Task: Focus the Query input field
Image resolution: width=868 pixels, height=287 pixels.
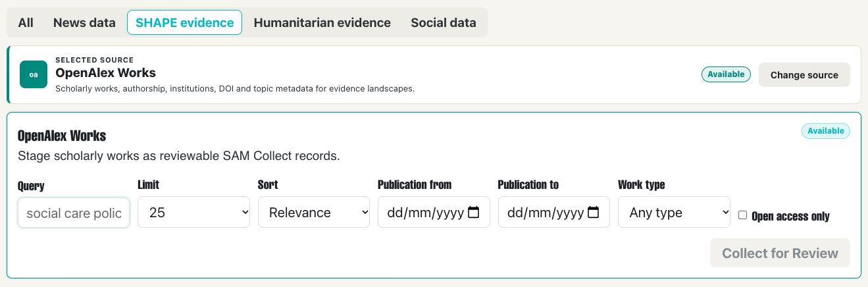Action: [x=74, y=213]
